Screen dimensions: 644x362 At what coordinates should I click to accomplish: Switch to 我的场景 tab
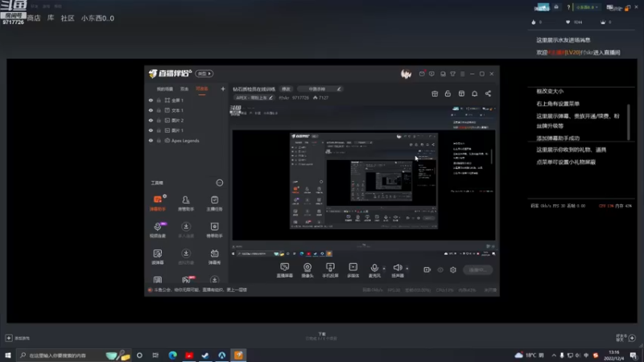pyautogui.click(x=165, y=88)
